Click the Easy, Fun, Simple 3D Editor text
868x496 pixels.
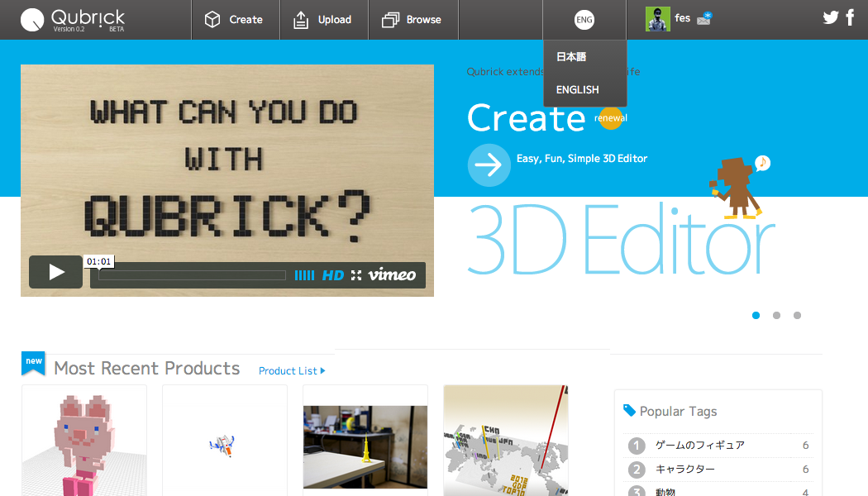coord(582,159)
